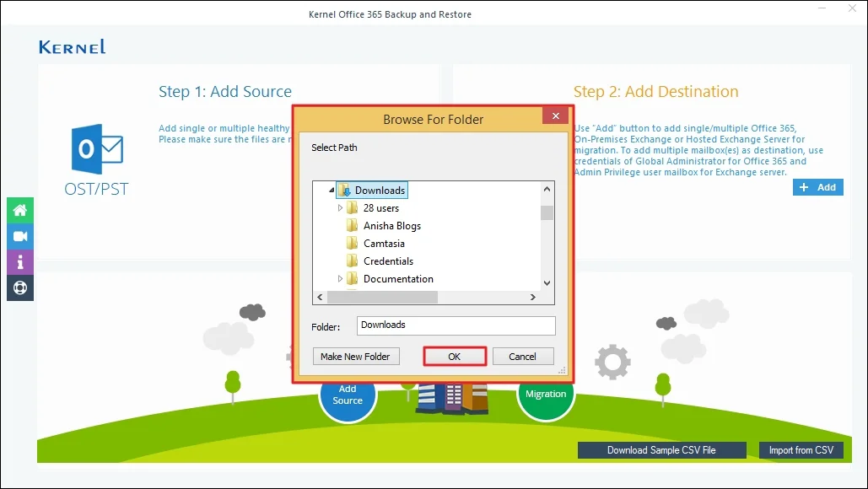This screenshot has height=489, width=868.
Task: Click the Folder name input field
Action: (456, 325)
